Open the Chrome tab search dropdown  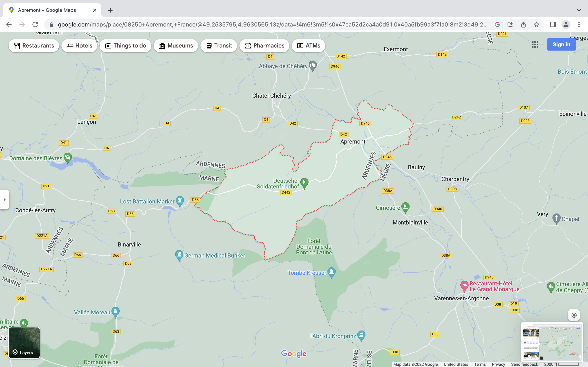pos(579,10)
